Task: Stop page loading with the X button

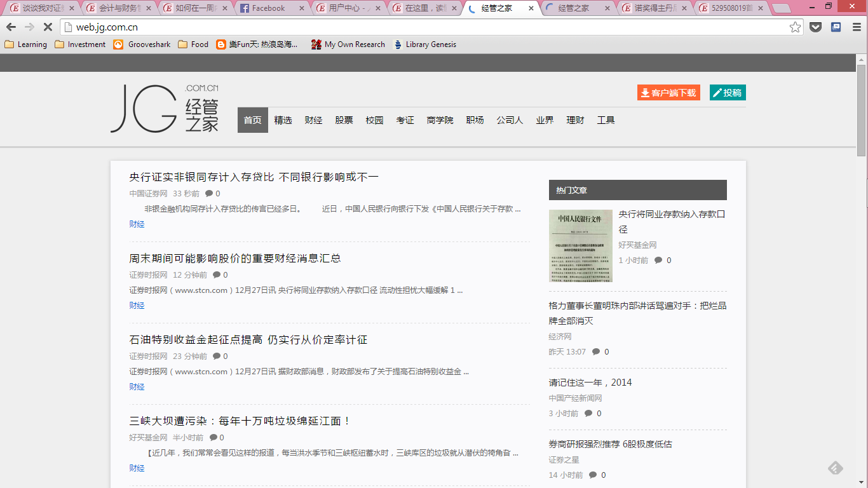Action: pos(48,27)
